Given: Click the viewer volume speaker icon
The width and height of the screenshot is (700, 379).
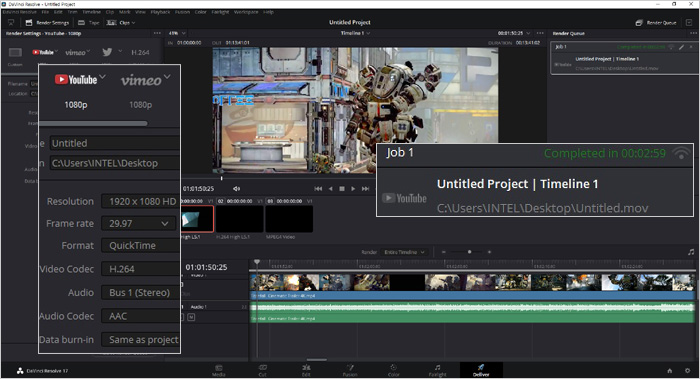Looking at the screenshot, I should (237, 189).
